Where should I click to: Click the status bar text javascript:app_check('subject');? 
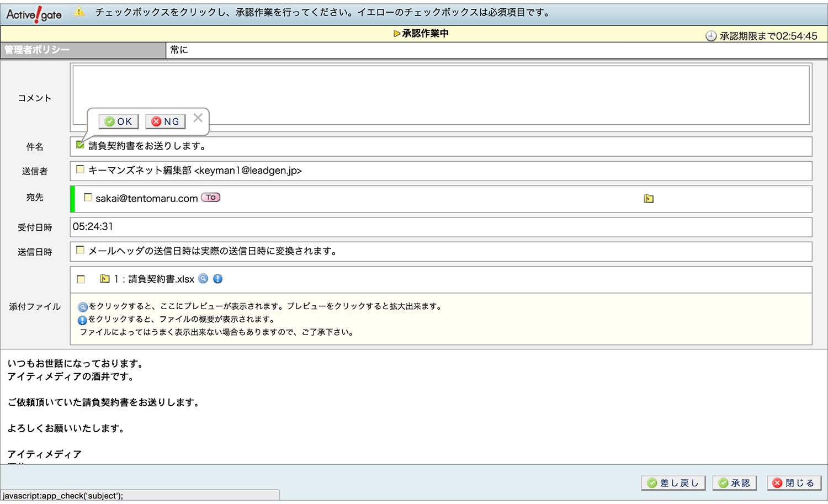coord(63,496)
